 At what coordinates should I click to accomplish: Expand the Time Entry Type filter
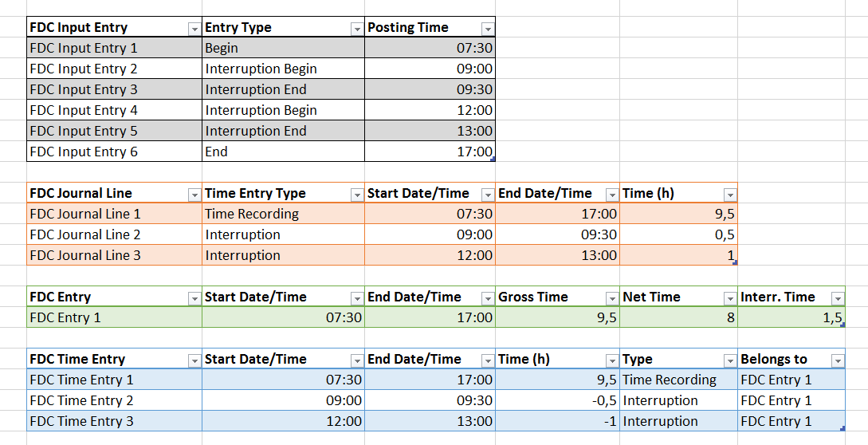[356, 195]
